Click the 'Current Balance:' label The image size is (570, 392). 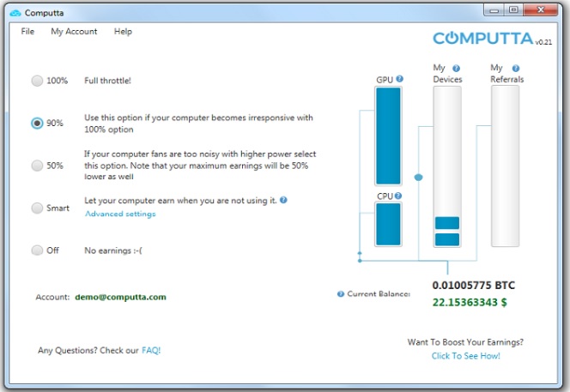(x=379, y=294)
